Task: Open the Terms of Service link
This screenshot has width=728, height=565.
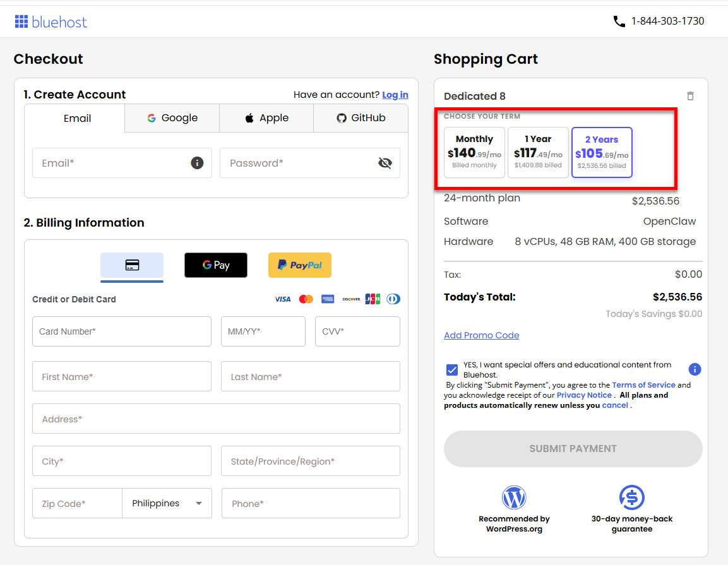Action: click(643, 385)
